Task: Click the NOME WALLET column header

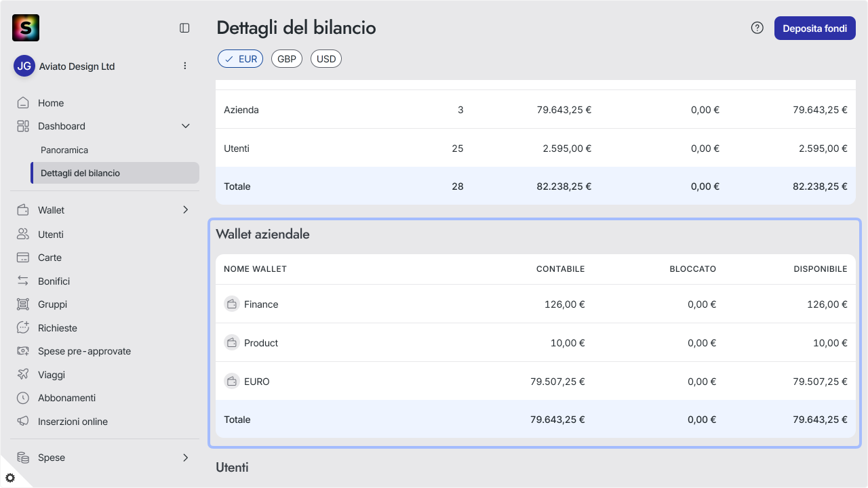Action: pos(255,269)
